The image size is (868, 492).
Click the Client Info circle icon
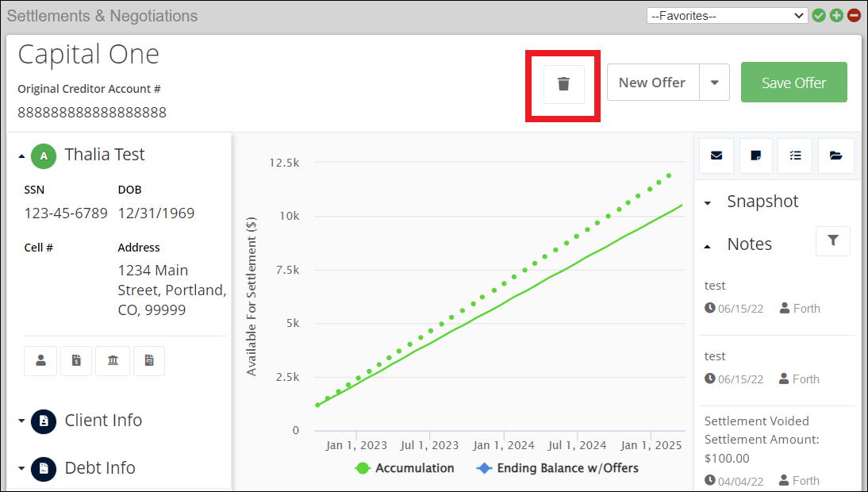click(x=44, y=421)
